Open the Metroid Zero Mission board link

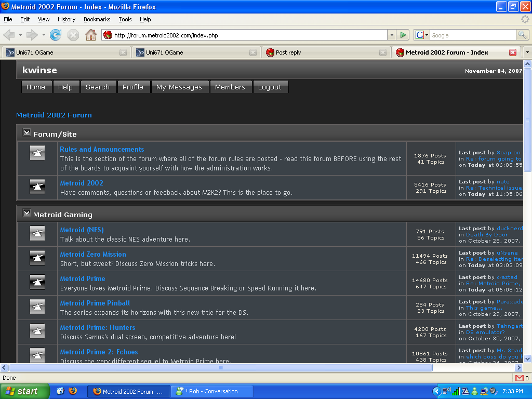click(x=93, y=254)
